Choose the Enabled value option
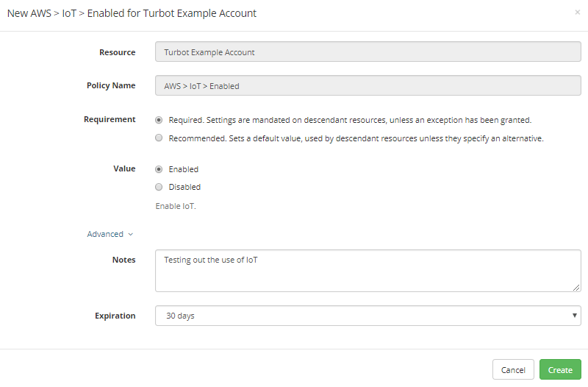Screen dimensions: 588x387 [x=159, y=169]
